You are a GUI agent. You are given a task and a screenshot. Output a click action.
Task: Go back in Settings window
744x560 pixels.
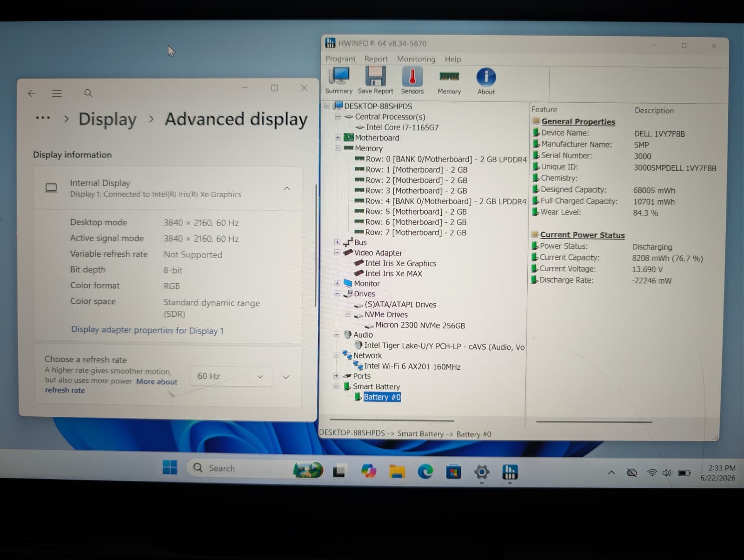tap(32, 93)
